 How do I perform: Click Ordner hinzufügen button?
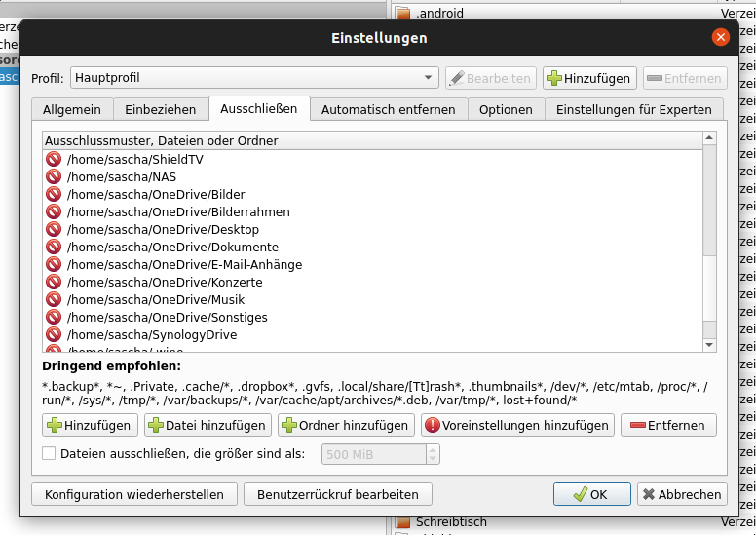point(346,425)
